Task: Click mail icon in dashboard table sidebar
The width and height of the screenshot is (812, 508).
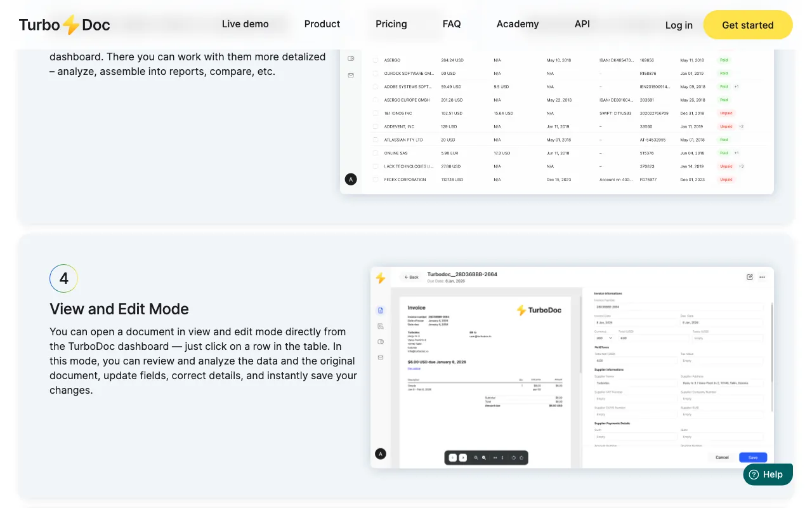Action: click(351, 75)
